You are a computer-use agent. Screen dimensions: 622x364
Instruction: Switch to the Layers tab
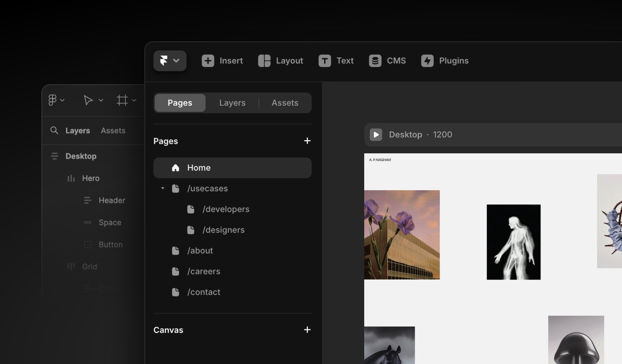tap(232, 103)
